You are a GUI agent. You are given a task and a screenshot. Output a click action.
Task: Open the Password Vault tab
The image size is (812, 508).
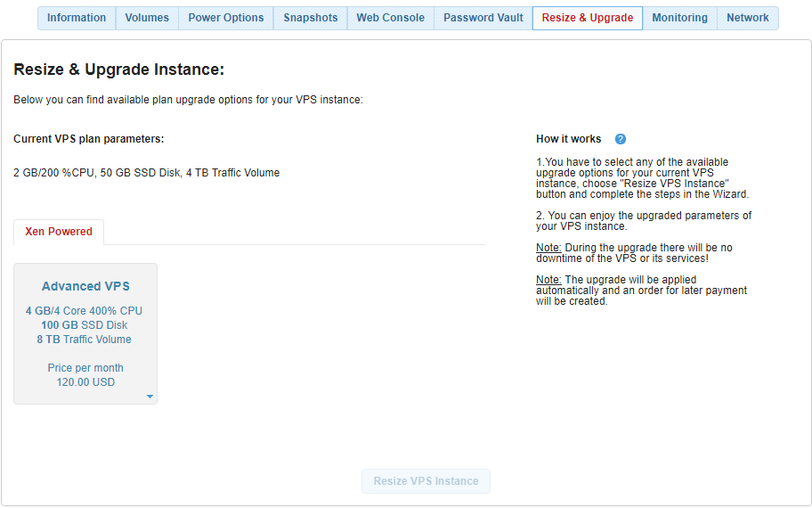pos(483,18)
